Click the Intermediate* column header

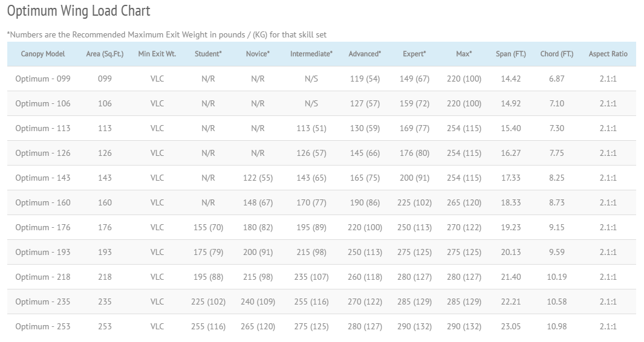pyautogui.click(x=311, y=54)
